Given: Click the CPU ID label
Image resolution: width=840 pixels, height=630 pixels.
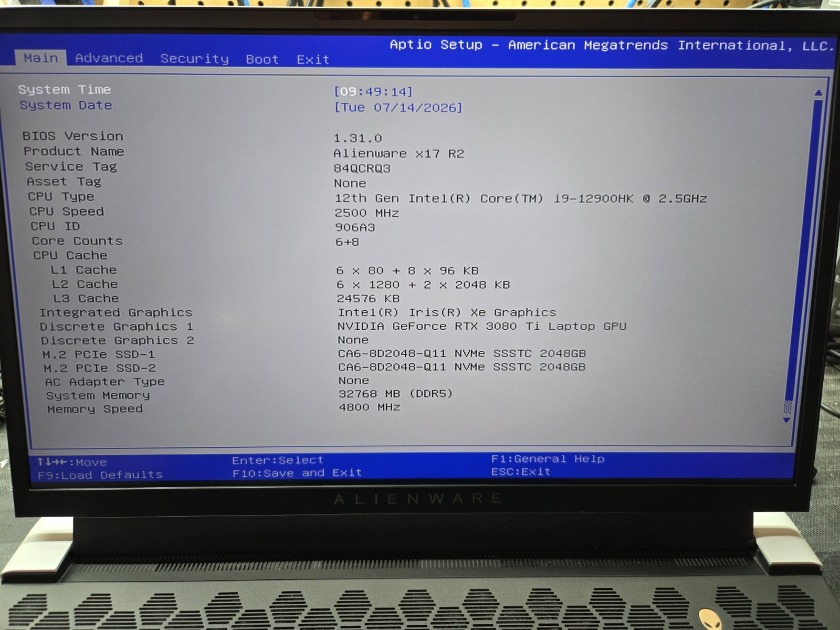Looking at the screenshot, I should coord(55,226).
